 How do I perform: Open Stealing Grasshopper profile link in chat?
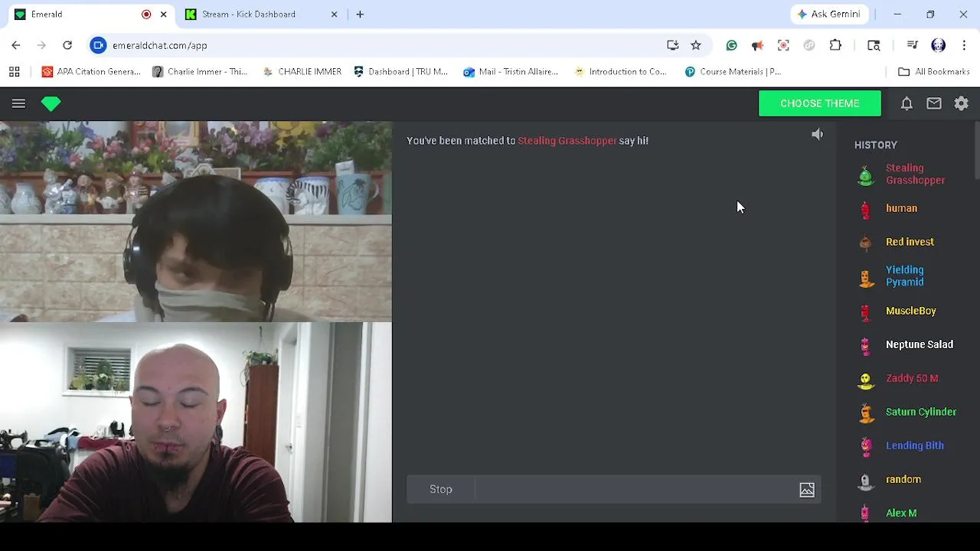(x=567, y=141)
